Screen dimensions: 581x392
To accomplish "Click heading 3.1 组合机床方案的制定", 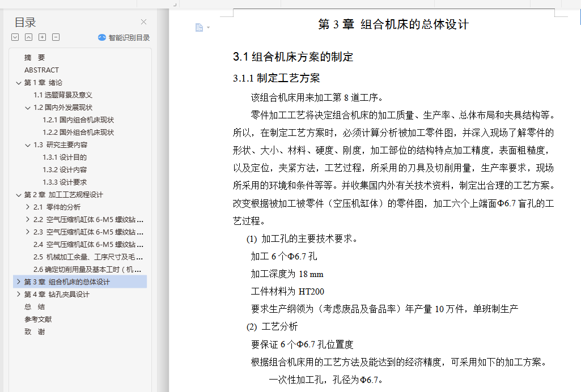I will click(x=293, y=57).
